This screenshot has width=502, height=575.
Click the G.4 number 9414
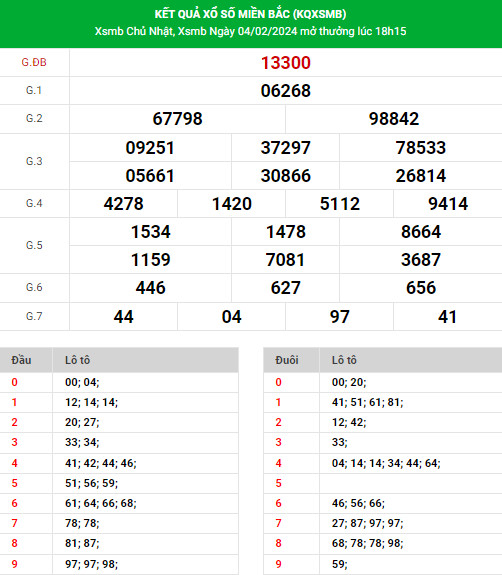pos(448,204)
